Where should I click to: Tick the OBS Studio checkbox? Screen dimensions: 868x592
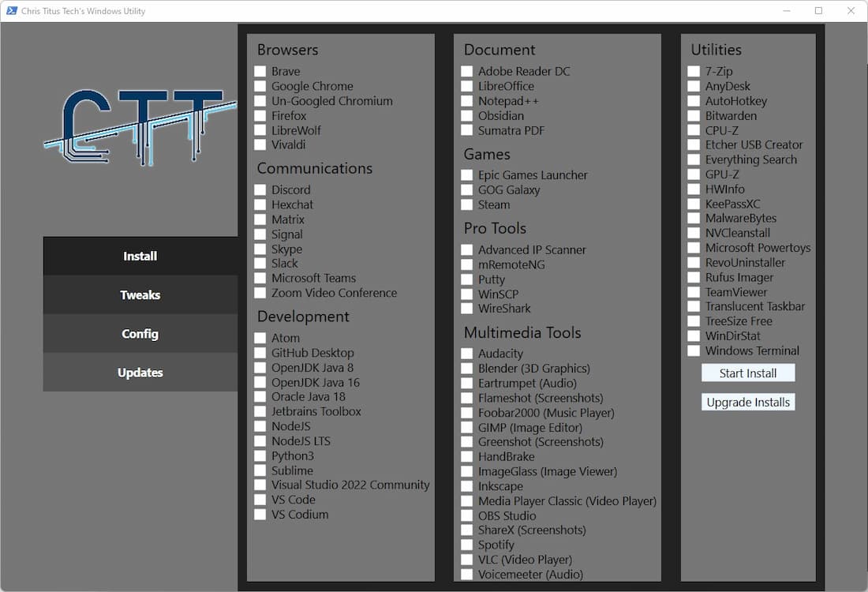pyautogui.click(x=467, y=515)
